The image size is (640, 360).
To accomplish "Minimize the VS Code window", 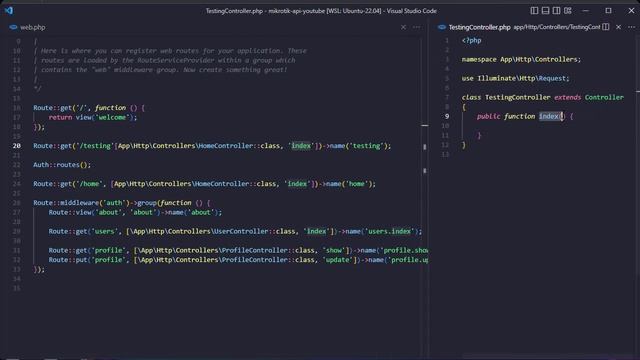I will point(586,11).
